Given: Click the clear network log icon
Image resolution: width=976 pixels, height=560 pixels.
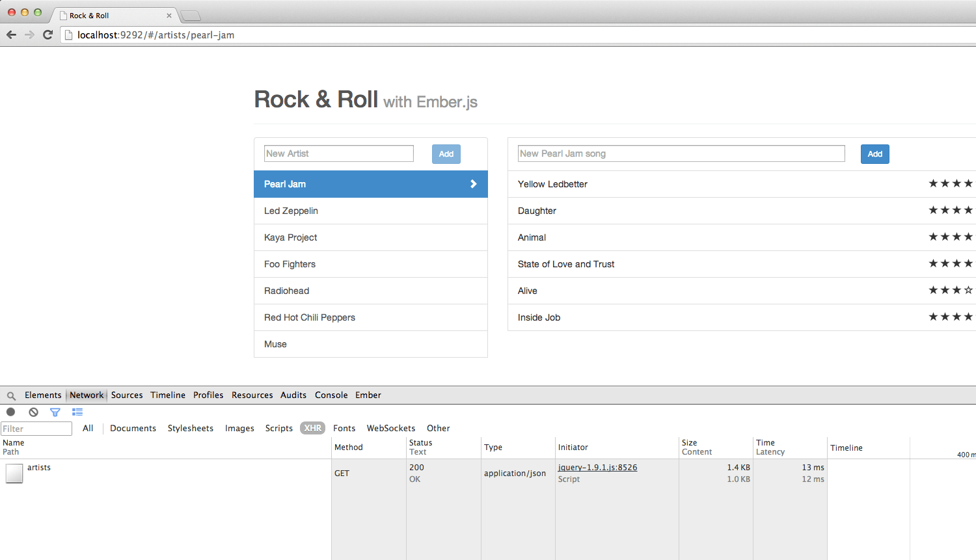Looking at the screenshot, I should click(x=33, y=412).
